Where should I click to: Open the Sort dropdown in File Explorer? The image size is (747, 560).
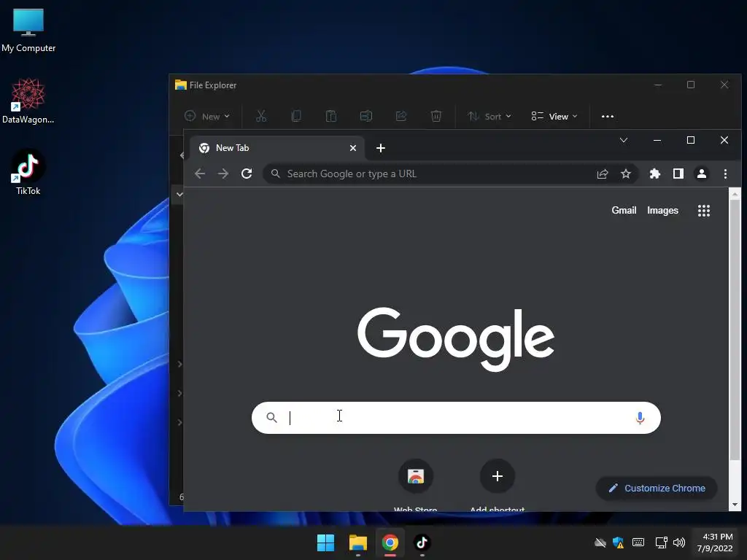coord(489,116)
